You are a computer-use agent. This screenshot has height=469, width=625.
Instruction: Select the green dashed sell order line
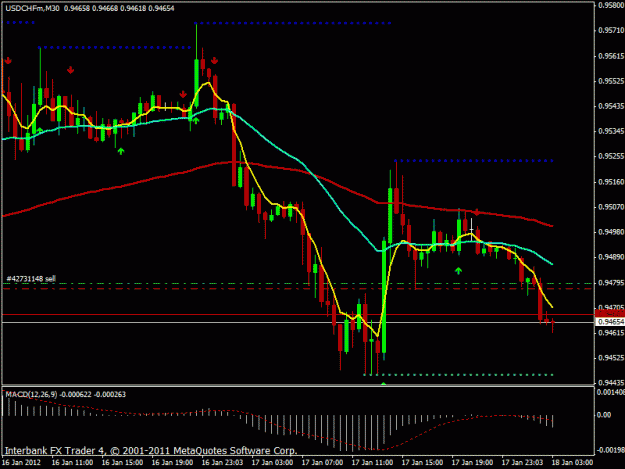click(298, 284)
